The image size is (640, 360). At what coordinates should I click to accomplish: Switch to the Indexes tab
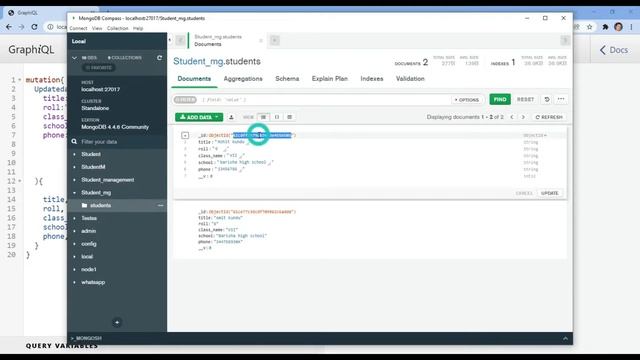coord(372,78)
